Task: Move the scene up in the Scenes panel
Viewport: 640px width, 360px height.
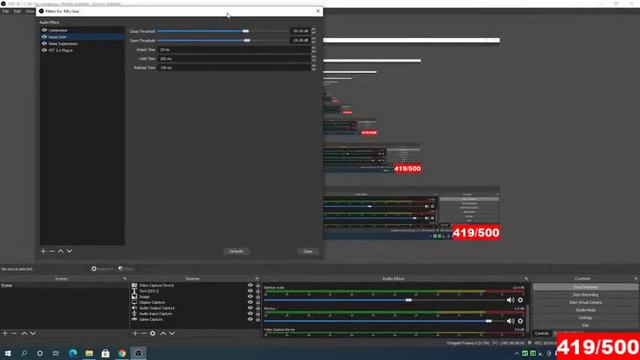Action: click(24, 333)
